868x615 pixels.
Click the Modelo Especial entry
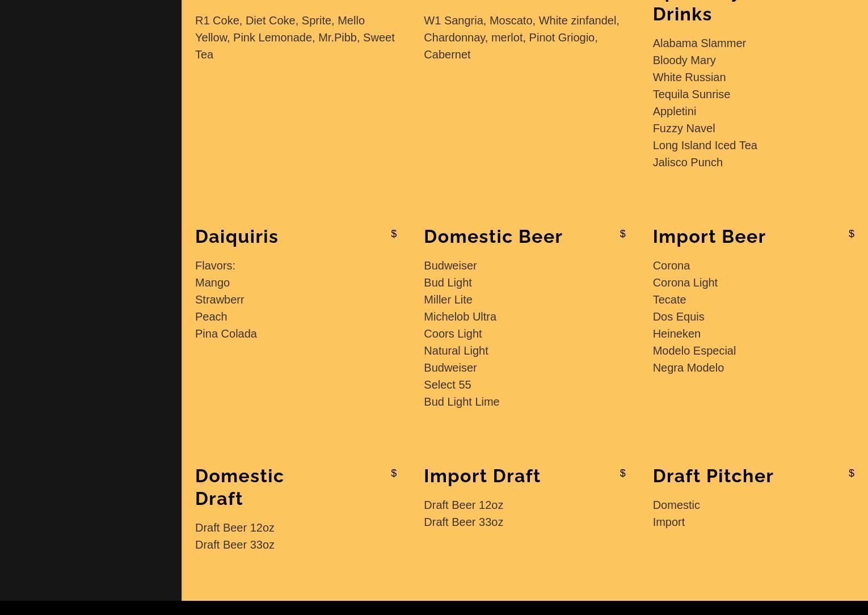click(x=694, y=351)
